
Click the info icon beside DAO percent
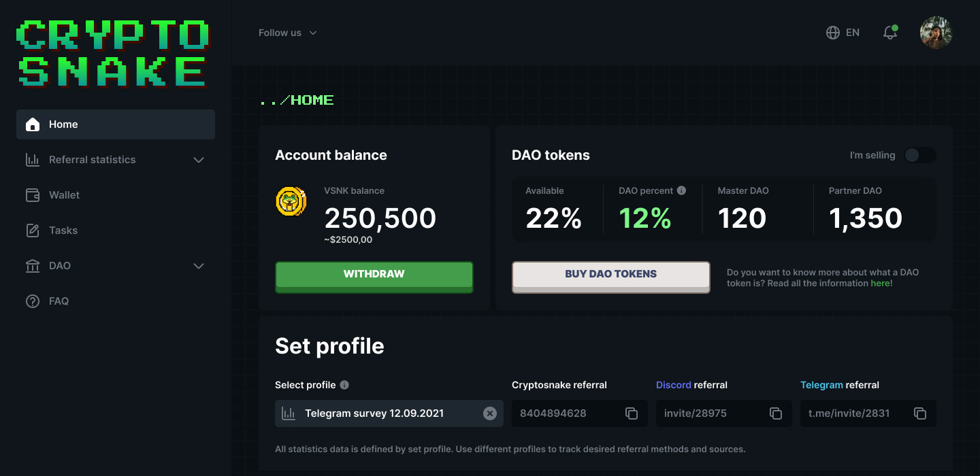pyautogui.click(x=681, y=191)
